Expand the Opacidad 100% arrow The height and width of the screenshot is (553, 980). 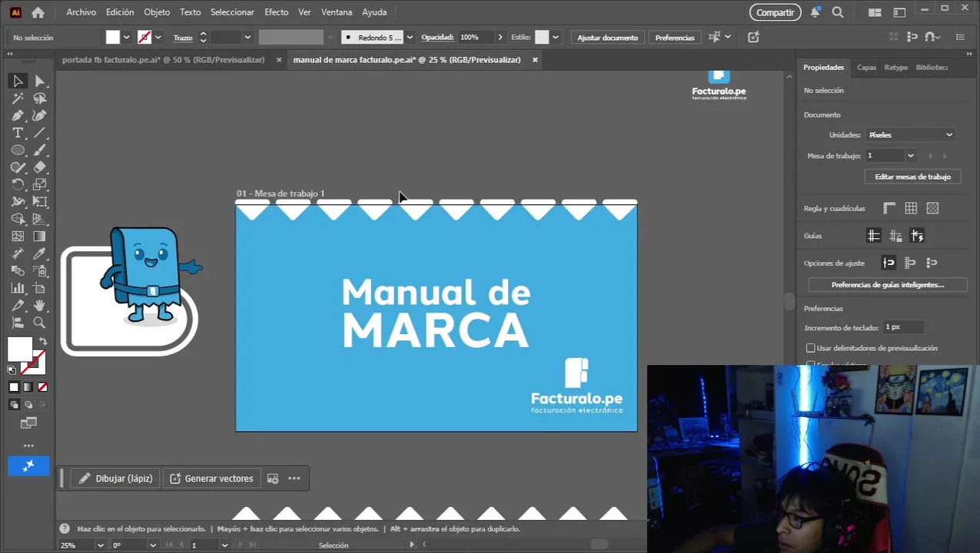(500, 37)
